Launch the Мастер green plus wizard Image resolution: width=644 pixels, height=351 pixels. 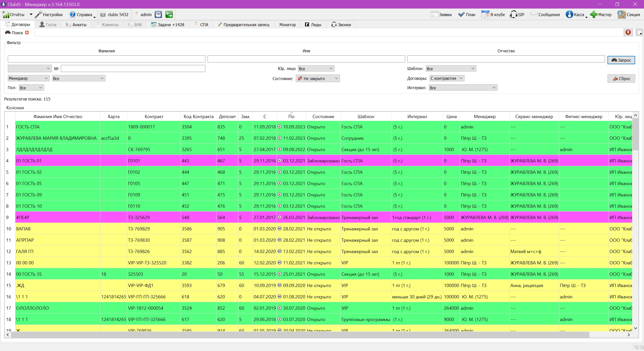click(594, 14)
